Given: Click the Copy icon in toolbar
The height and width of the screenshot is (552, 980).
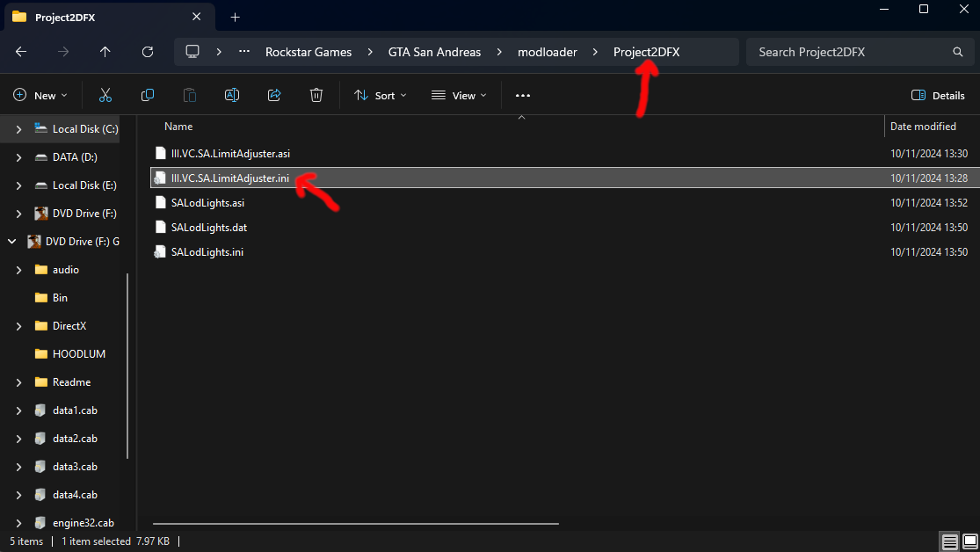Looking at the screenshot, I should coord(148,95).
